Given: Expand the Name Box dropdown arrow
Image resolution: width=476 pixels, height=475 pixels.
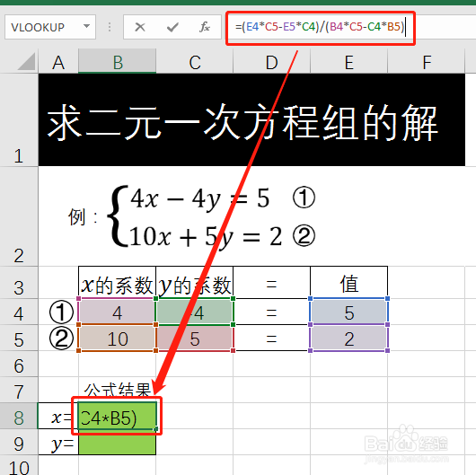Looking at the screenshot, I should click(x=87, y=26).
